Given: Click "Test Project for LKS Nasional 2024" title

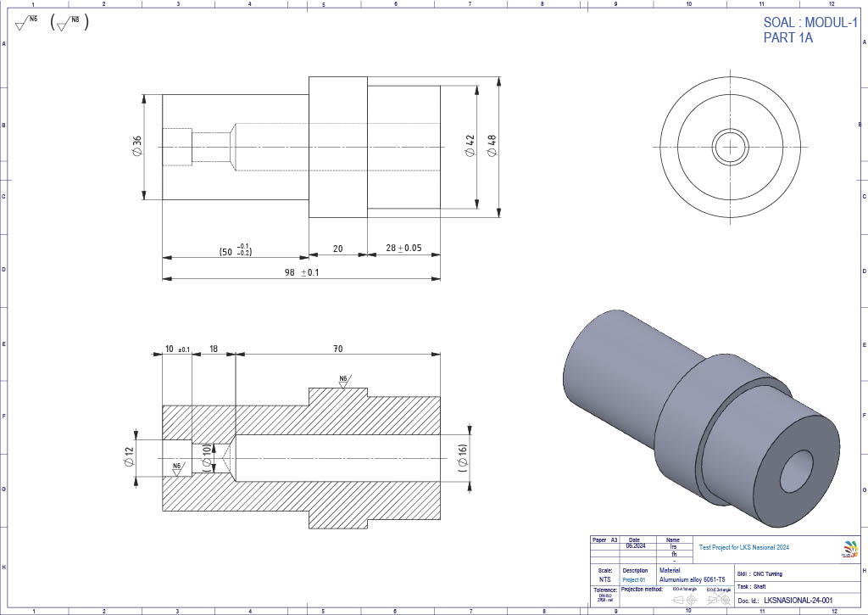Looking at the screenshot, I should [x=744, y=547].
